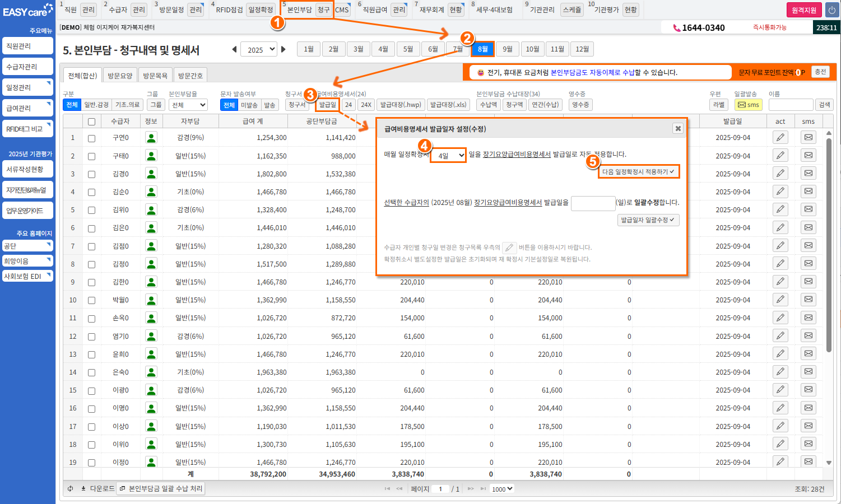
Task: Toggle the select-all header checkbox
Action: click(91, 122)
